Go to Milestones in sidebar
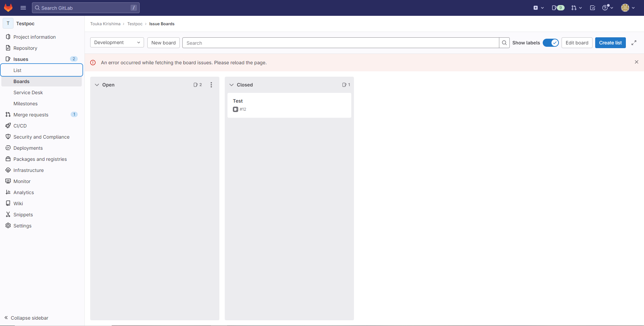Screen dimensions: 644x326 pos(26,104)
